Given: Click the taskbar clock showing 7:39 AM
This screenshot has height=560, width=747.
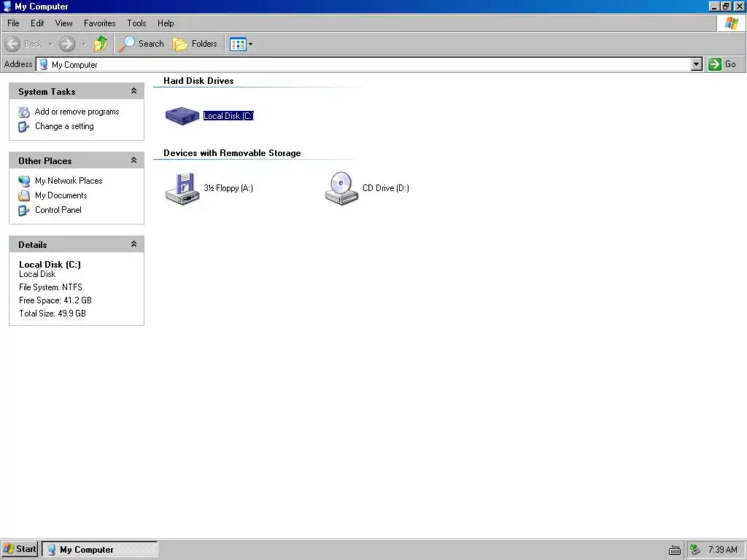Looking at the screenshot, I should click(723, 550).
